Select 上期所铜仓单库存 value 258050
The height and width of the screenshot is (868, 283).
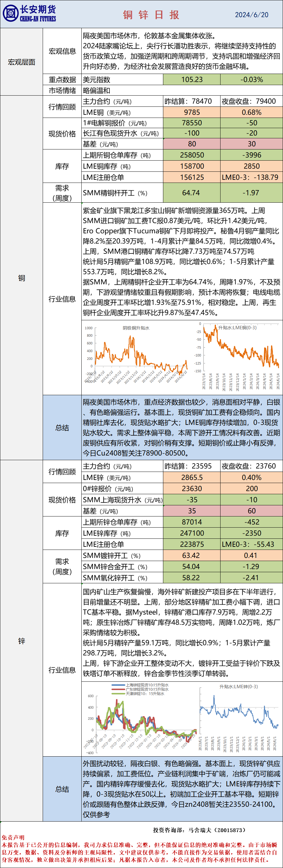[x=192, y=155]
